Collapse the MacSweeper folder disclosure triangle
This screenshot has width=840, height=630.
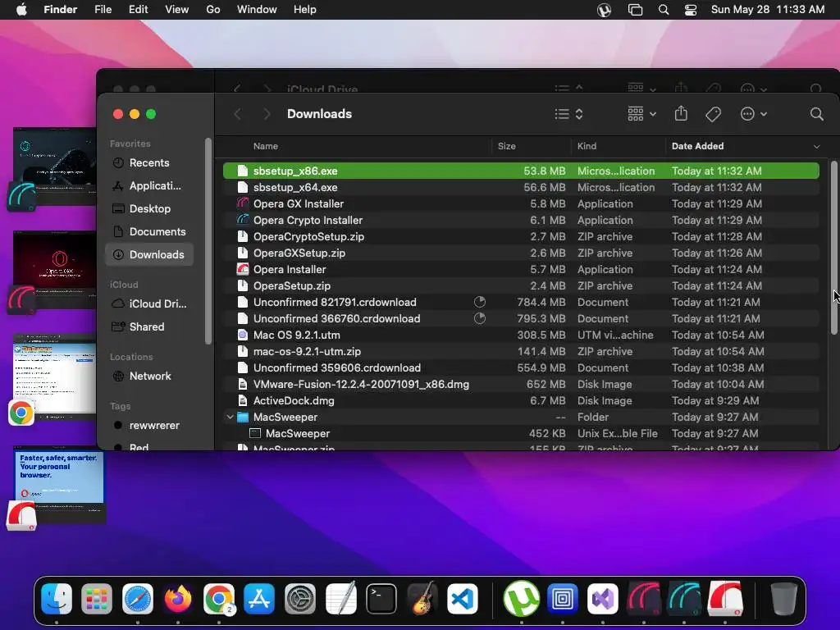pos(230,417)
